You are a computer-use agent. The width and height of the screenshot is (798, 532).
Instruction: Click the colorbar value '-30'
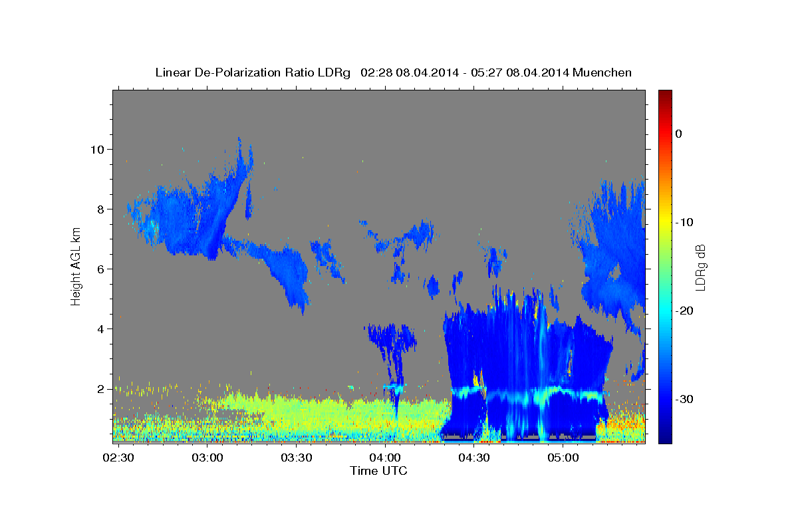(685, 399)
